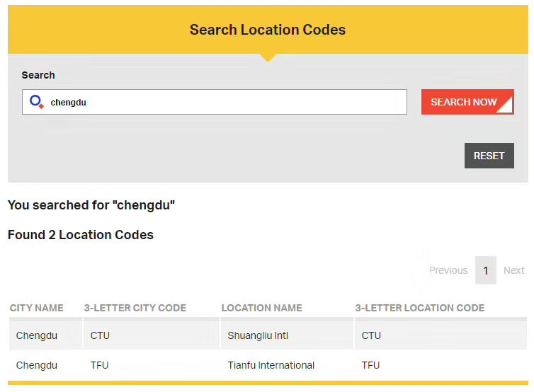The image size is (534, 392).
Task: Sort by 3-LETTER LOCATION CODE column
Action: (419, 308)
